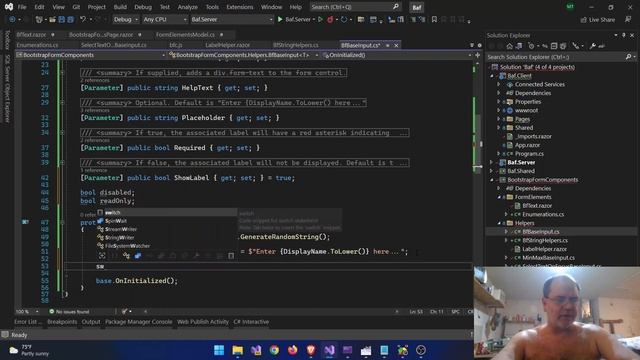Expand the Connected Services node

(499, 84)
